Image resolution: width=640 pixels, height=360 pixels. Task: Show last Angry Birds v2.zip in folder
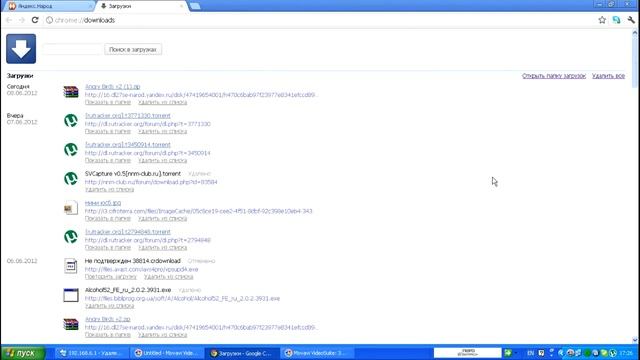[x=108, y=334]
